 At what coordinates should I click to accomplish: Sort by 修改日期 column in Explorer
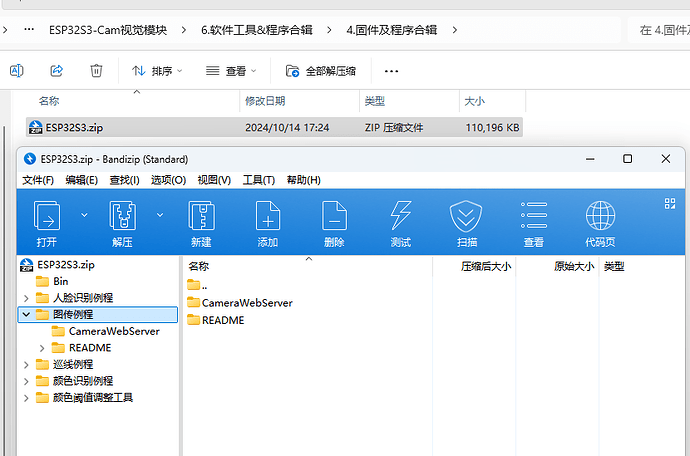(x=265, y=101)
